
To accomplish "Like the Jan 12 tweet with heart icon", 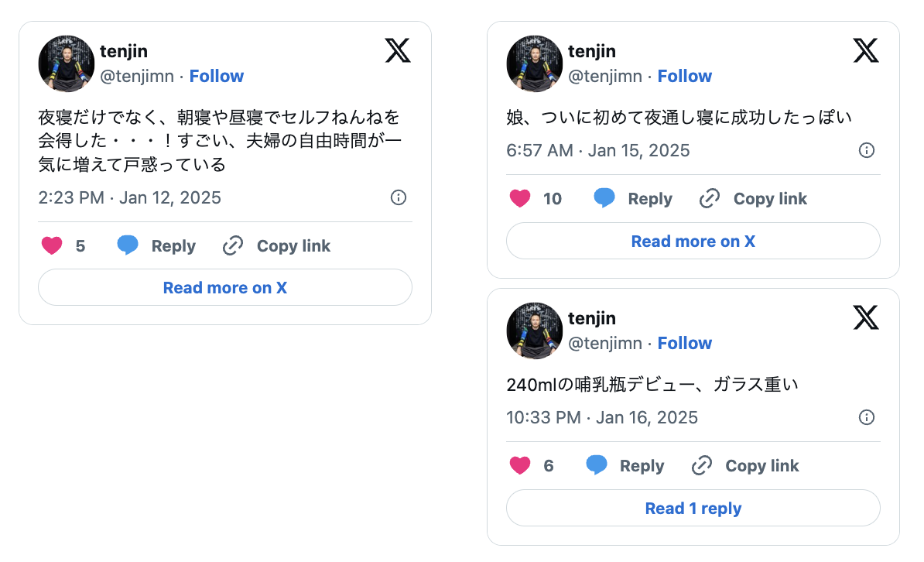I will (x=52, y=246).
